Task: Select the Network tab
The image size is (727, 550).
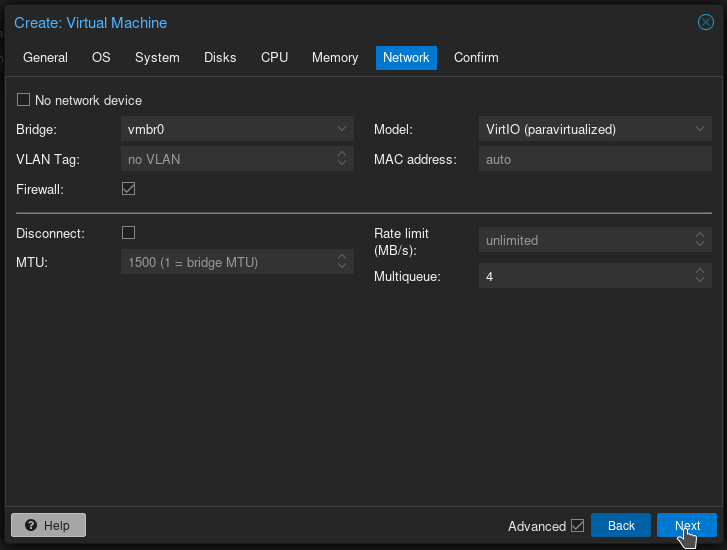Action: pos(406,58)
